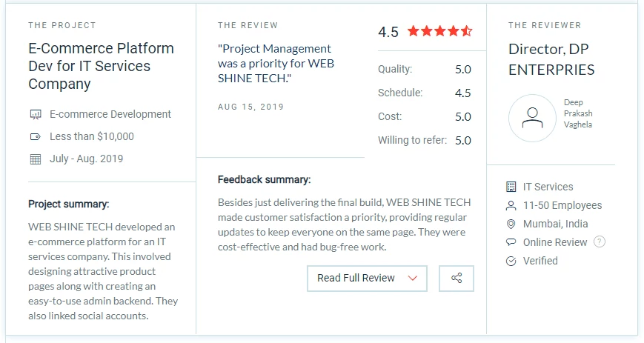The width and height of the screenshot is (644, 343).
Task: Click the Online Review speech bubble icon
Action: [x=511, y=242]
